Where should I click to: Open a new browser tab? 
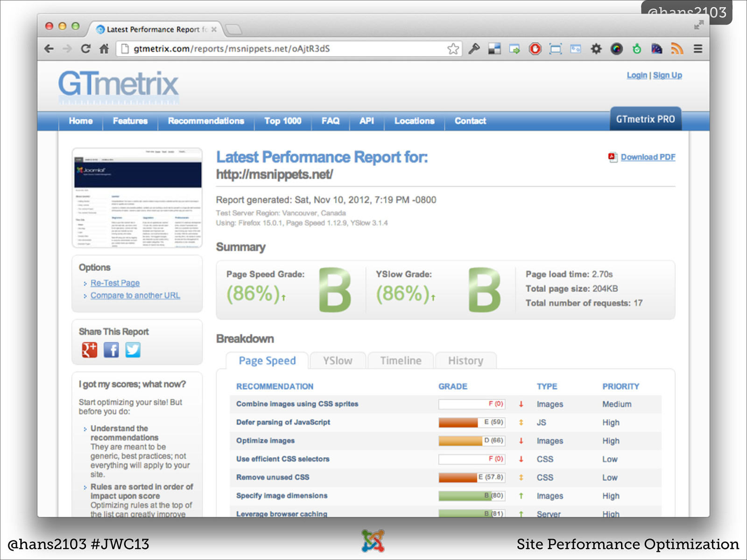point(233,30)
